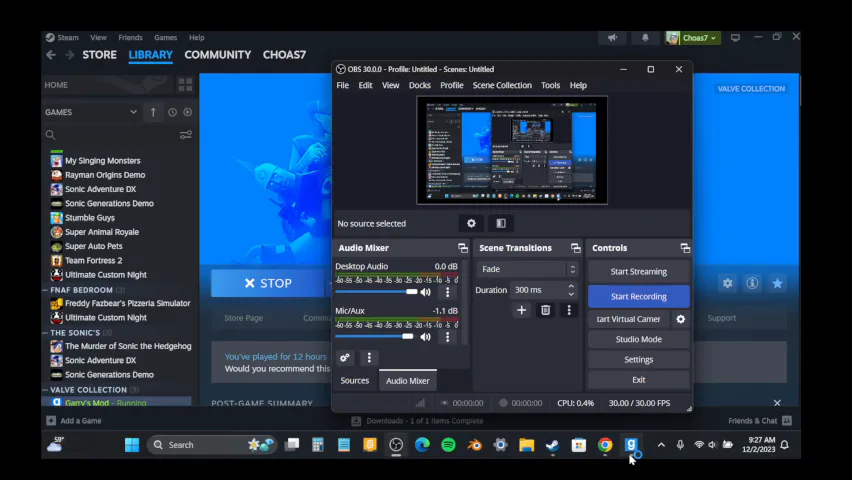Open Mic/Aux three-dot options
This screenshot has width=852, height=480.
(x=448, y=336)
